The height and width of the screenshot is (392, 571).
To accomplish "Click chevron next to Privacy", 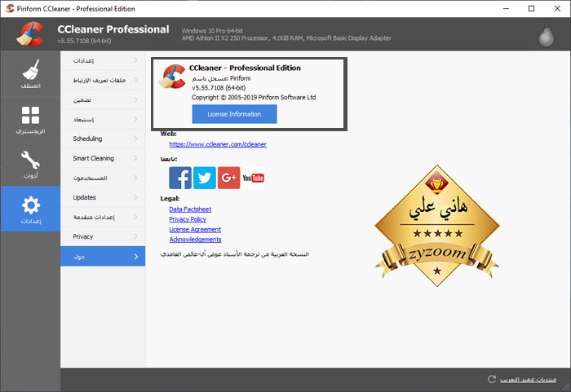I will [x=135, y=236].
